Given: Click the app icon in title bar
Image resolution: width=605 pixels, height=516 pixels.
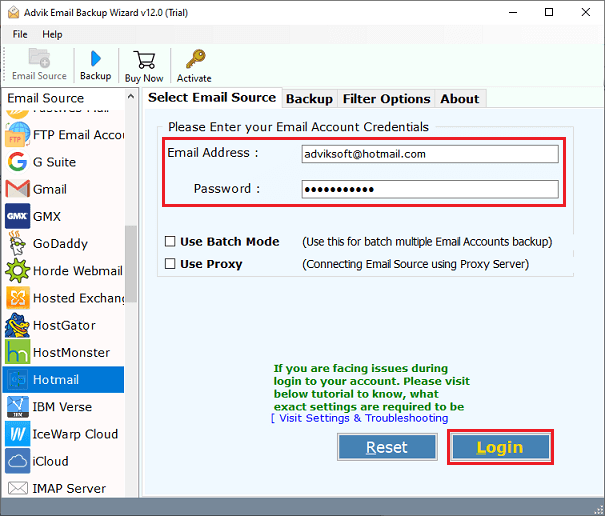Looking at the screenshot, I should pos(13,12).
